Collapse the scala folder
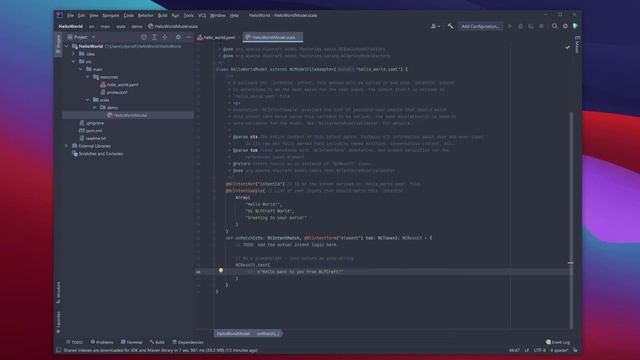Screen dimensions: 640x360 click(88, 100)
